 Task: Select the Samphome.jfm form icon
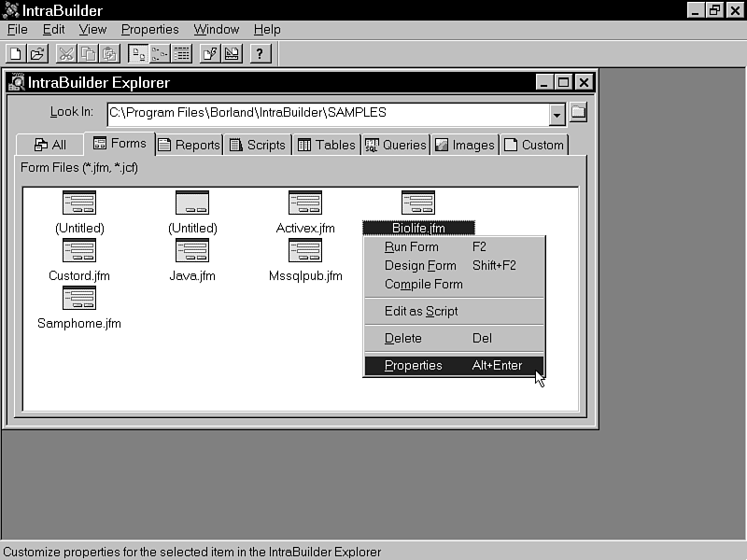[x=79, y=298]
